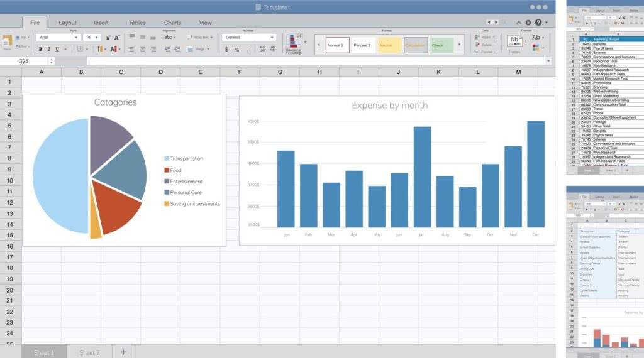Viewport: 644px width, 358px height.
Task: Toggle italic formatting
Action: (48, 49)
